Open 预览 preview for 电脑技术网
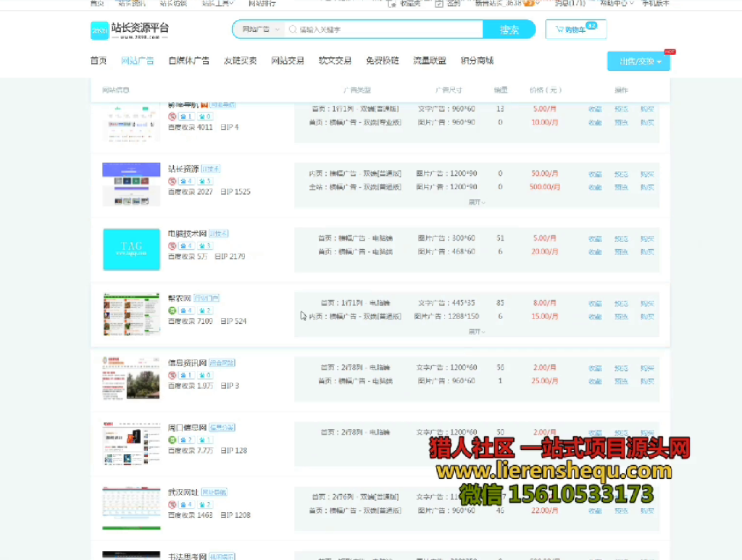 click(x=622, y=238)
